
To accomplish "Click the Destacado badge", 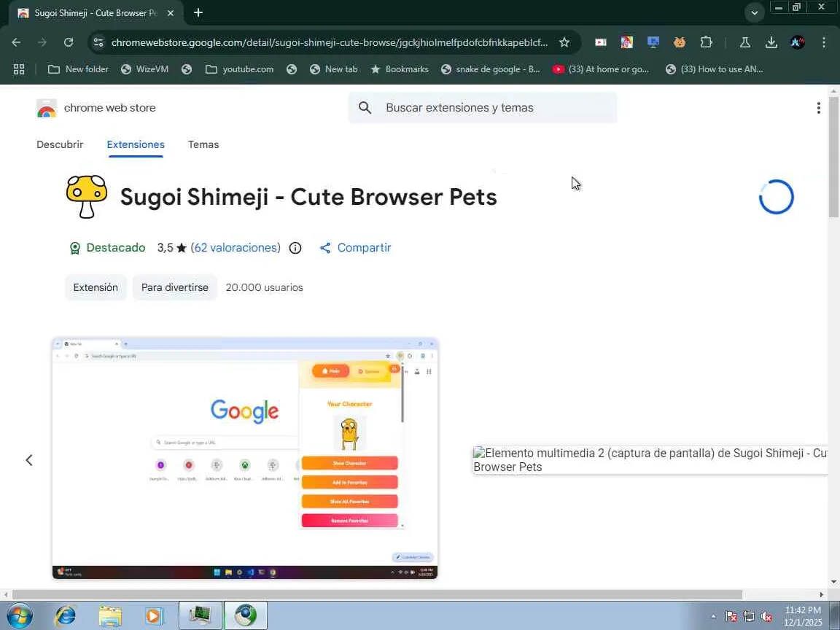I will click(108, 248).
